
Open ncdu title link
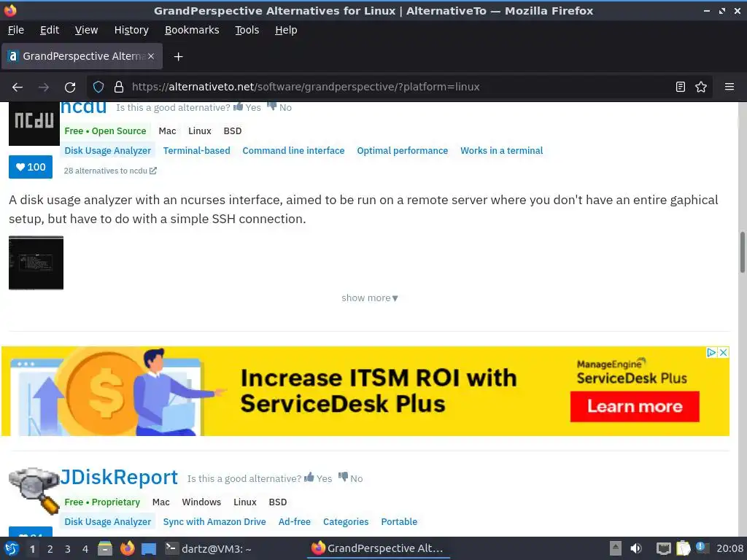click(x=83, y=108)
